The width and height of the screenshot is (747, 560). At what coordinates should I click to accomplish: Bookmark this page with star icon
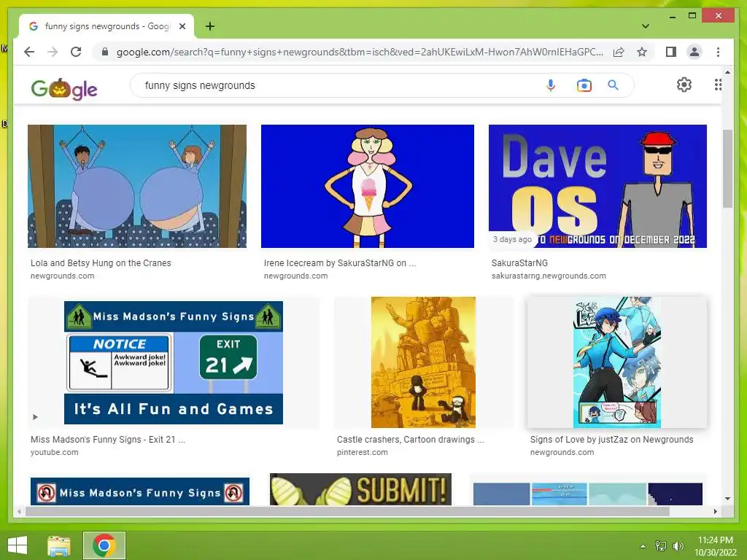(x=642, y=52)
